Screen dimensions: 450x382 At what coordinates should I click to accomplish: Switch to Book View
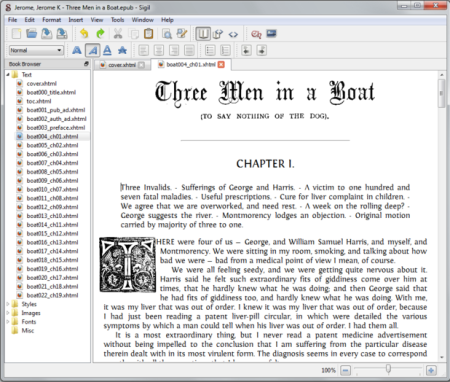pyautogui.click(x=203, y=34)
